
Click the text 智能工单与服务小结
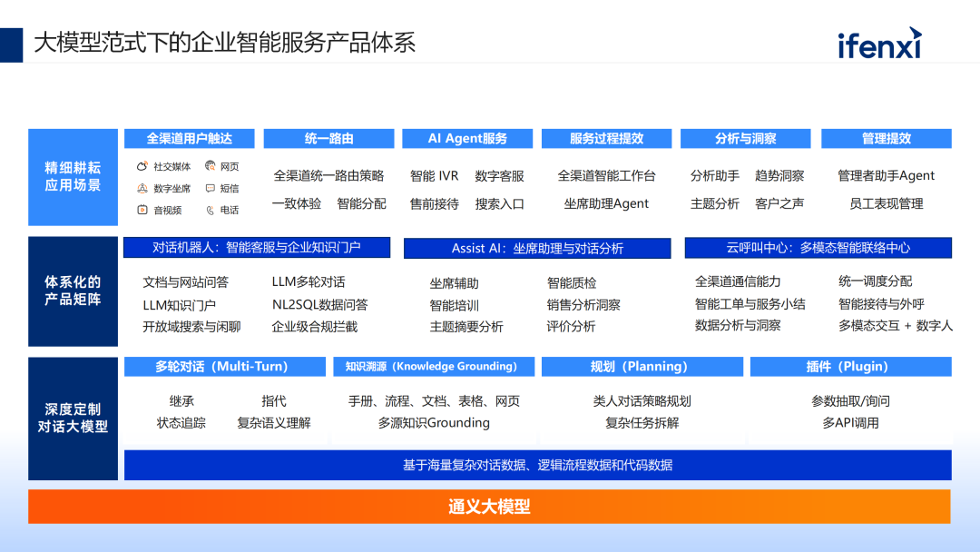(750, 304)
